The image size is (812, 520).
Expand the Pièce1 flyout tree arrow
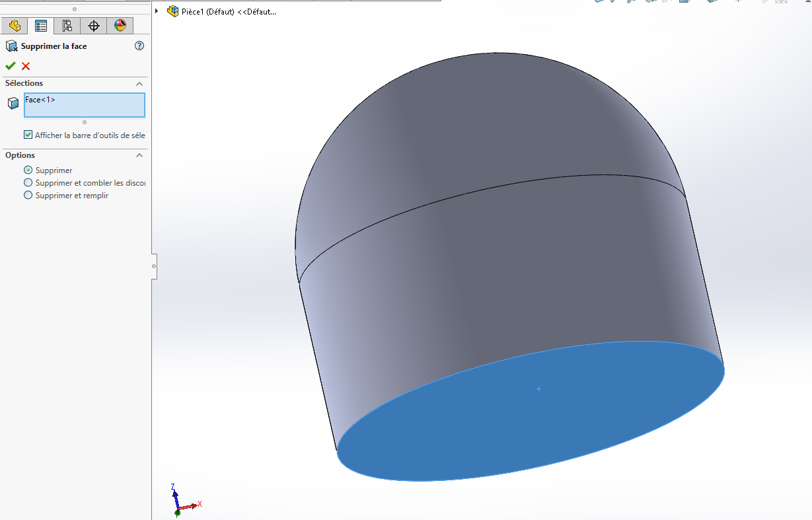coord(157,11)
